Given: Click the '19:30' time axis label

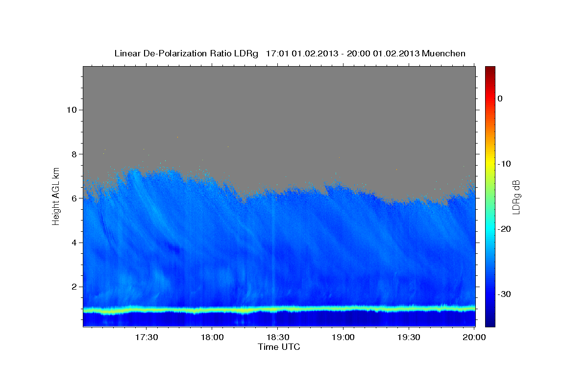Looking at the screenshot, I should coord(409,338).
